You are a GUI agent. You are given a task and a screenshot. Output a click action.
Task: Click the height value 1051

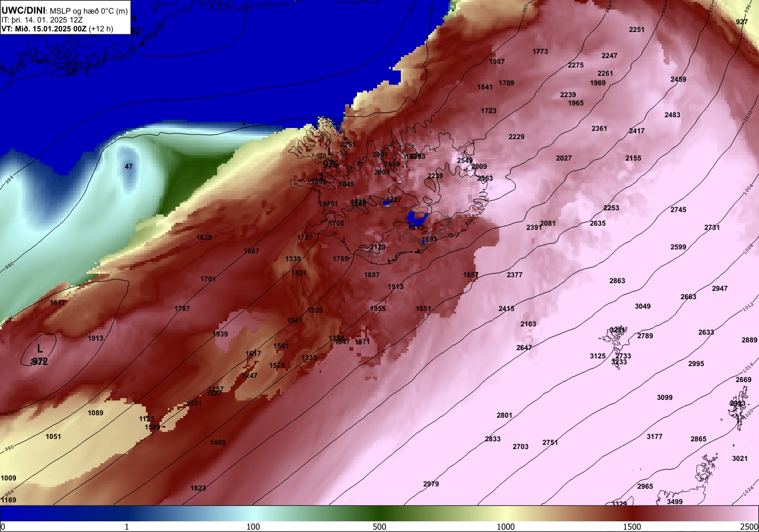tap(53, 437)
